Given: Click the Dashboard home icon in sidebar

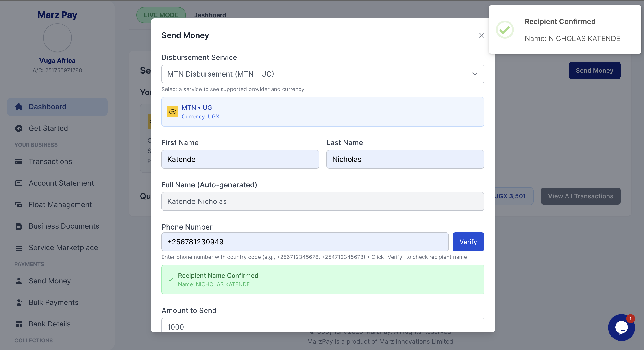Looking at the screenshot, I should tap(19, 107).
